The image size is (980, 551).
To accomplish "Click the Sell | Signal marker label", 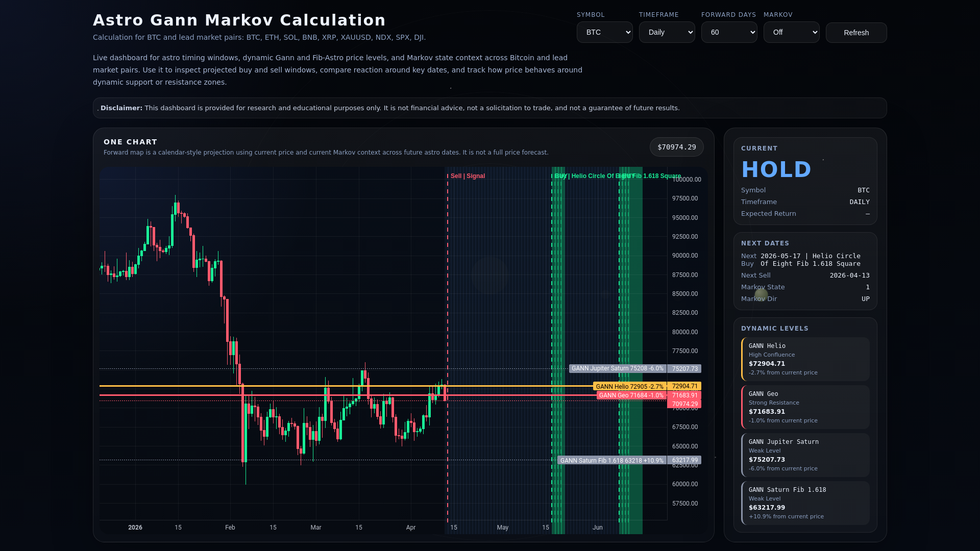I will pos(468,176).
